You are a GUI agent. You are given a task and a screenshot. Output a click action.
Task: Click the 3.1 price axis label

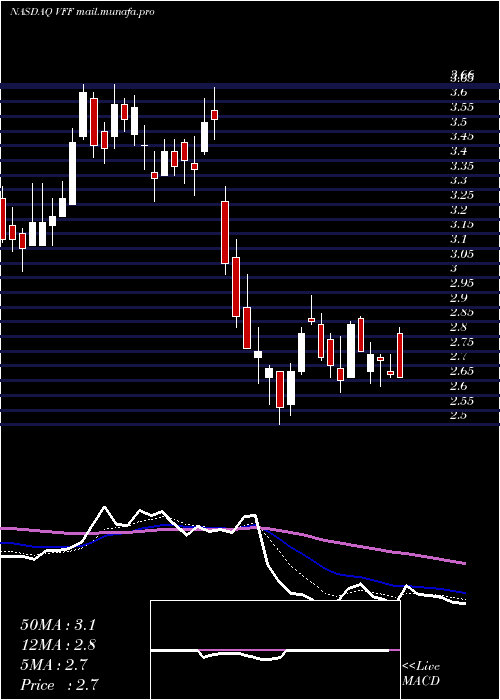pos(458,239)
